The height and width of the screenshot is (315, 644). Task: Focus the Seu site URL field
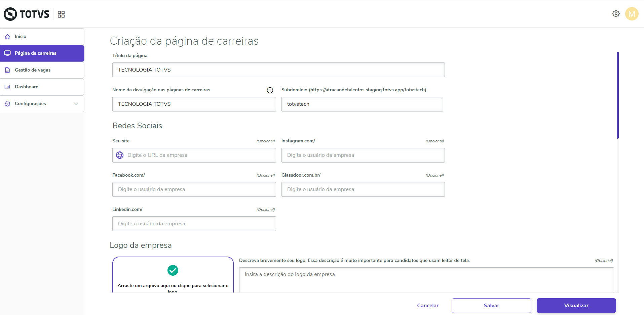tap(194, 155)
